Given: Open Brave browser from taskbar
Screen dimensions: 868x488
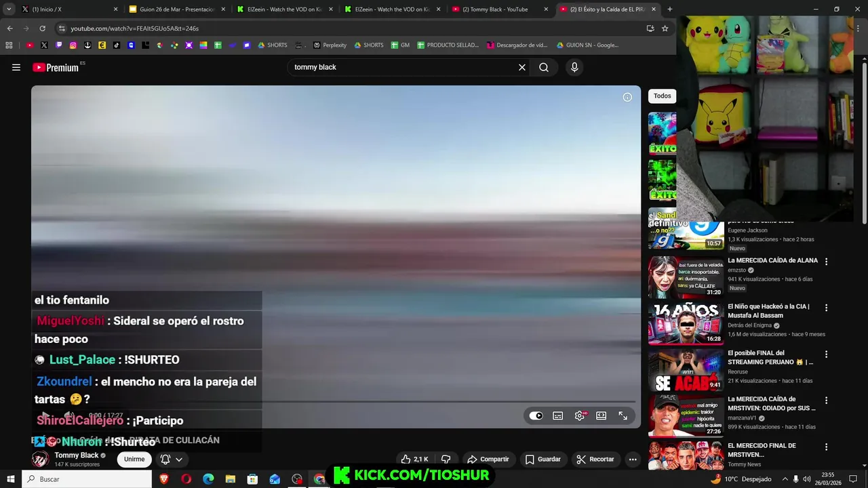Looking at the screenshot, I should [x=164, y=479].
